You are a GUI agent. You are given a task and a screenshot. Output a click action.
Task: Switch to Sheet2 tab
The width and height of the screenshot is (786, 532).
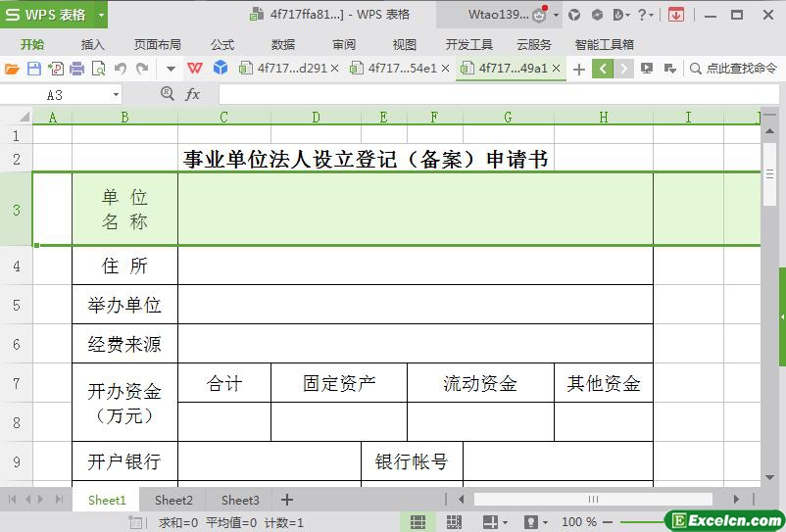click(173, 500)
